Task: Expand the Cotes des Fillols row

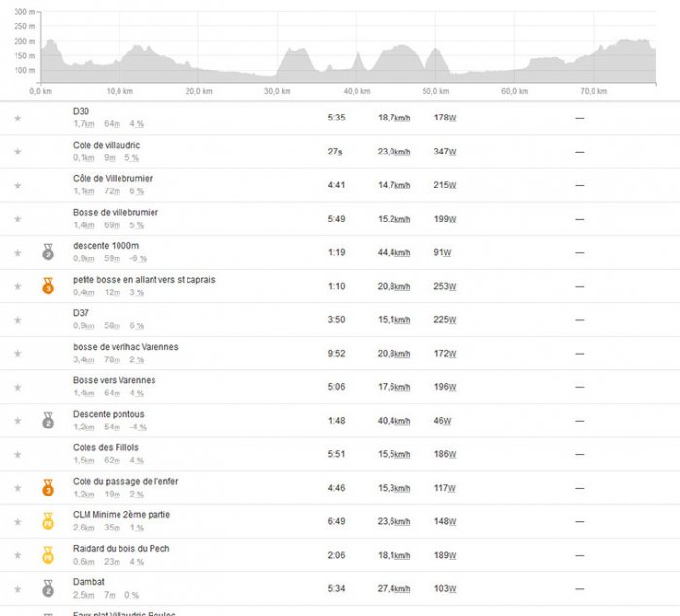Action: 340,454
